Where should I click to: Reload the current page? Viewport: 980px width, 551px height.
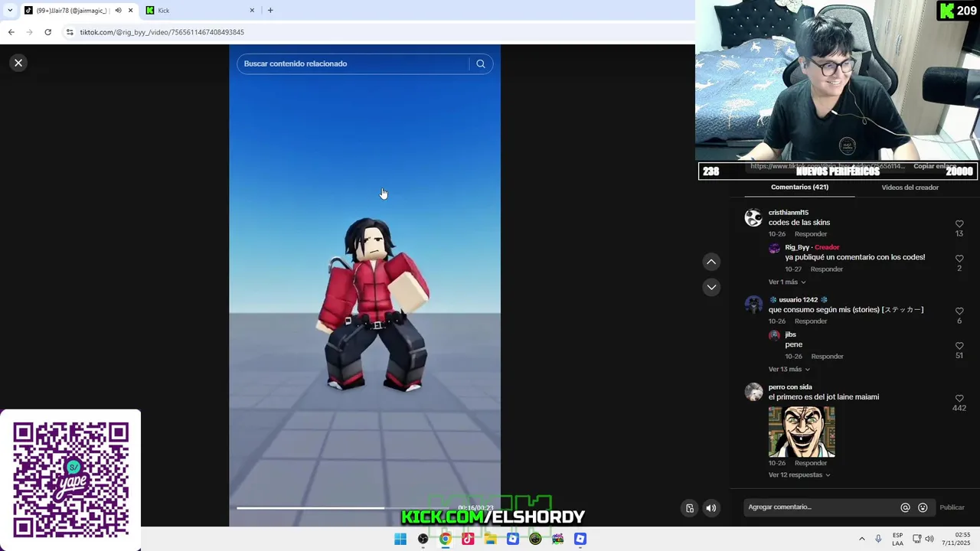(x=47, y=32)
